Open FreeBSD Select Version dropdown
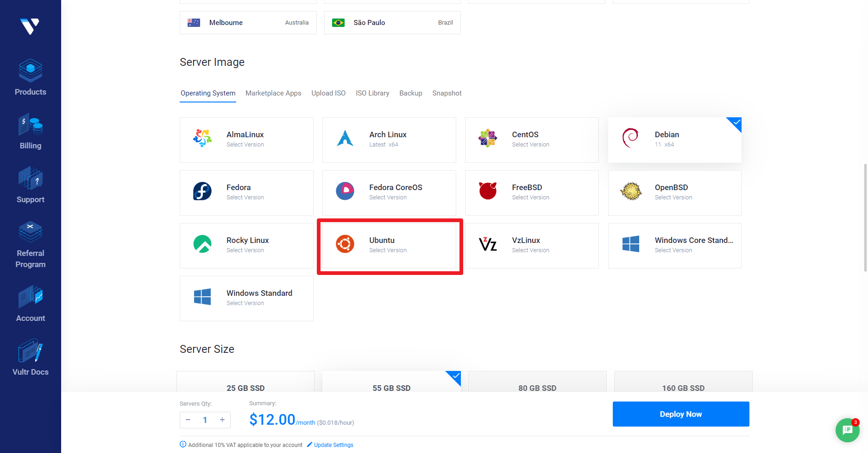Image resolution: width=868 pixels, height=453 pixels. (530, 198)
